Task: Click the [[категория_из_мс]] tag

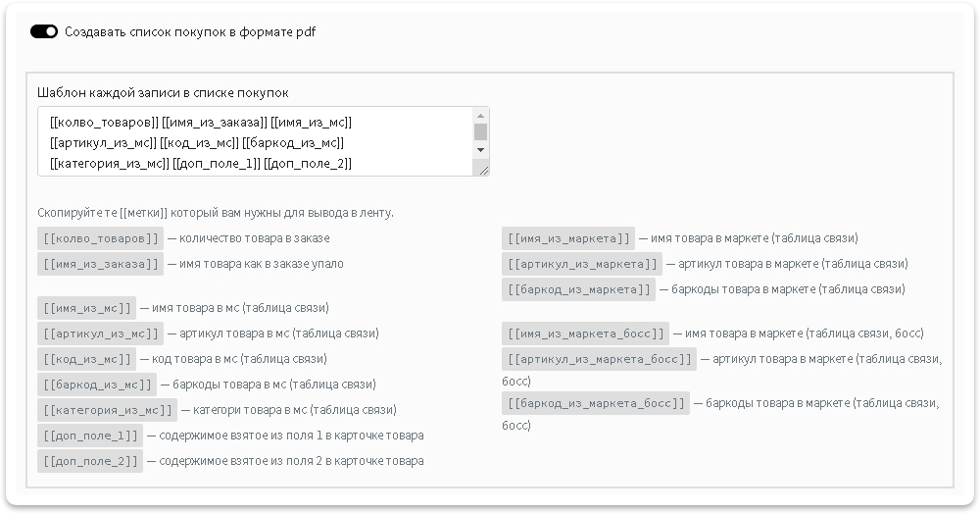Action: coord(107,410)
